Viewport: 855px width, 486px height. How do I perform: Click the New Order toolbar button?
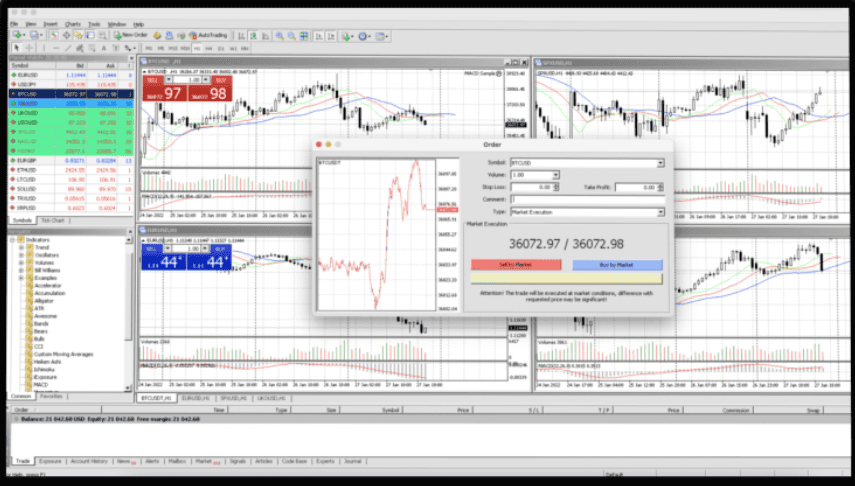[131, 35]
